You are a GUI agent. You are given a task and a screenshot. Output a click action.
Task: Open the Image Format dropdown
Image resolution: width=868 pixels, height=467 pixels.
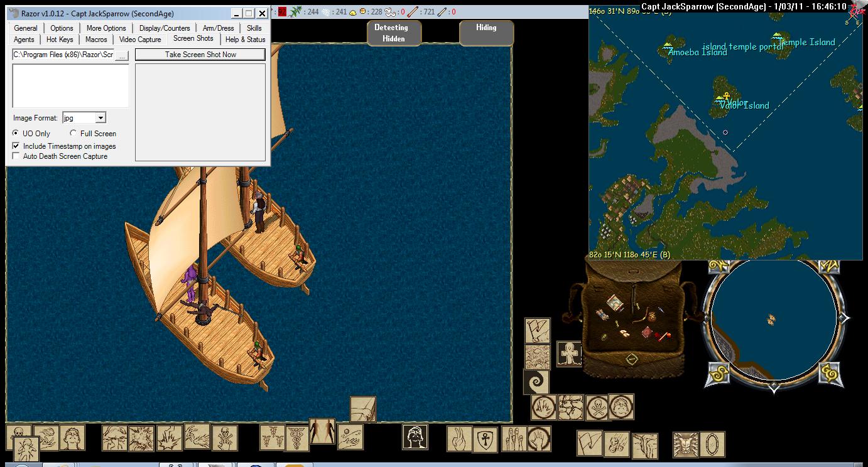click(100, 118)
